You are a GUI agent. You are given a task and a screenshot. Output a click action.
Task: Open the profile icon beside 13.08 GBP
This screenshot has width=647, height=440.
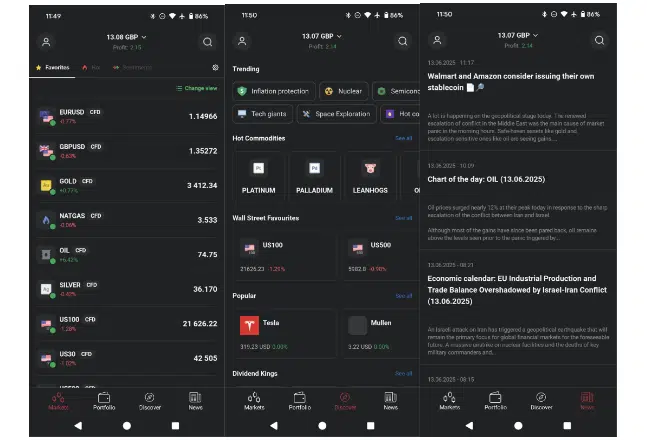46,42
